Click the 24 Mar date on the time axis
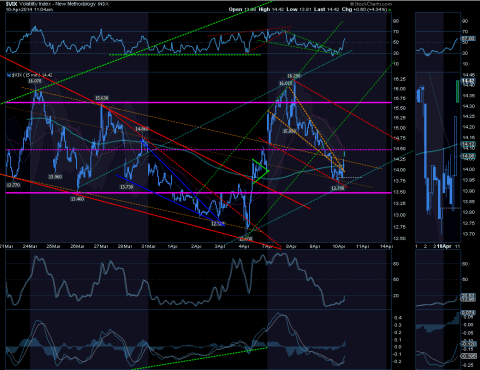Image resolution: width=480 pixels, height=370 pixels. click(30, 246)
